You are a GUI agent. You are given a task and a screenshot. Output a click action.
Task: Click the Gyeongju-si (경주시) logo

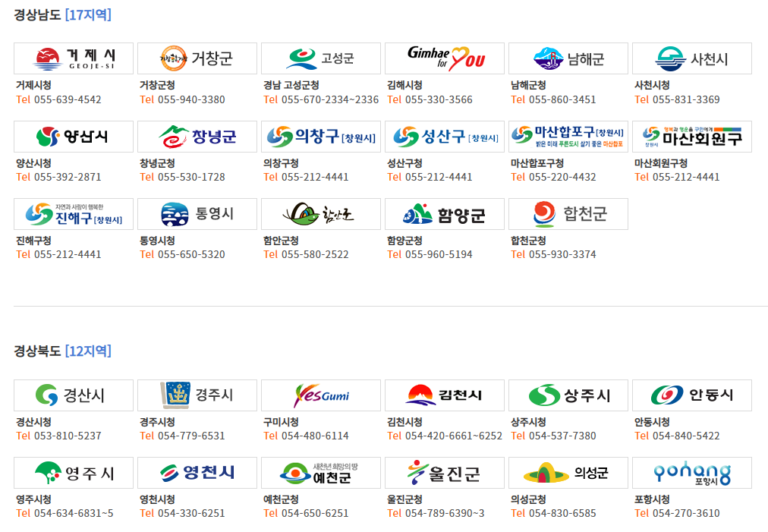(x=197, y=395)
